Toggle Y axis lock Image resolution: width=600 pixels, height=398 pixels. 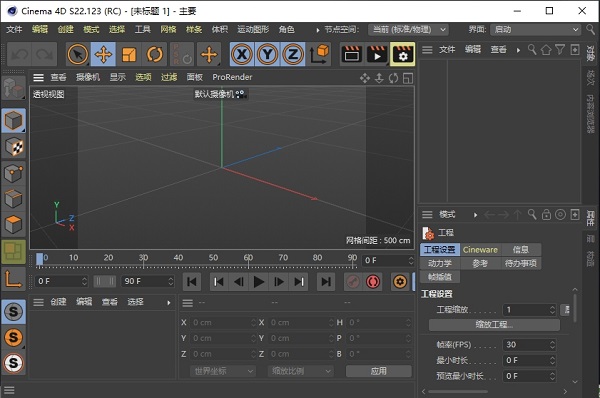pos(267,54)
